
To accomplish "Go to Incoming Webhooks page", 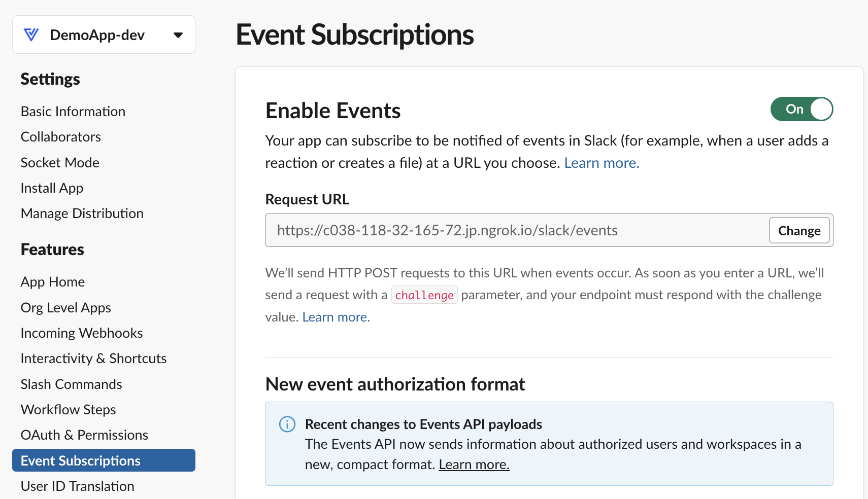I will coord(82,333).
